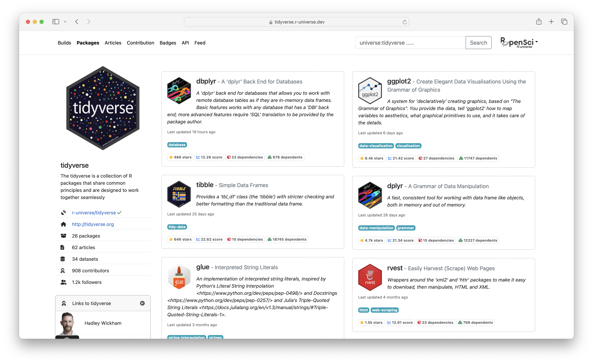Image resolution: width=593 pixels, height=364 pixels.
Task: Click the Search button
Action: point(478,43)
